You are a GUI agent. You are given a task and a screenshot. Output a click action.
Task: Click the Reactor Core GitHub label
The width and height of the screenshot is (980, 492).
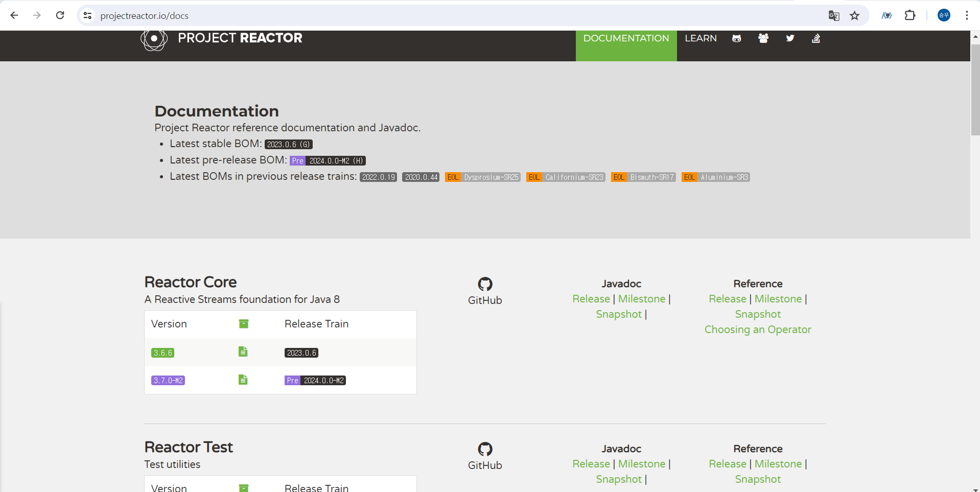(485, 300)
